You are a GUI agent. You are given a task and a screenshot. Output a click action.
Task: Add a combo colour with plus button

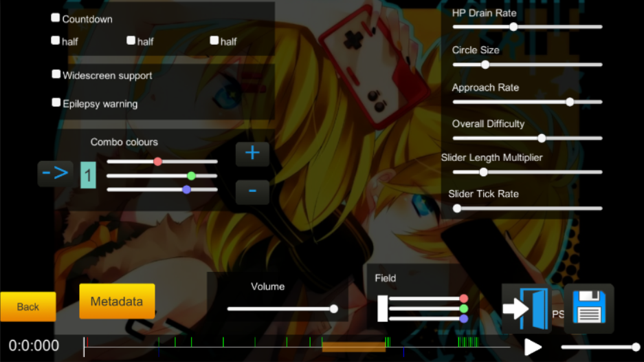[252, 154]
